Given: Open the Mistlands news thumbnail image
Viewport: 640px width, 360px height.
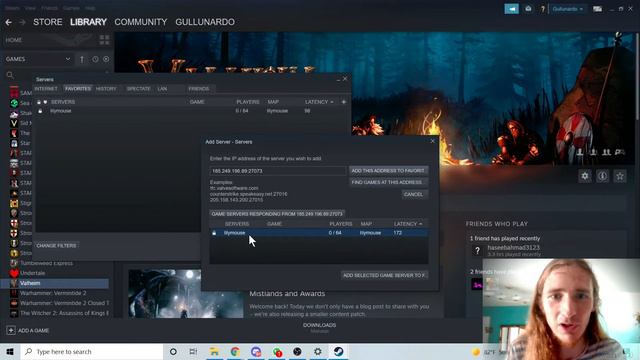Looking at the screenshot, I should (186, 293).
